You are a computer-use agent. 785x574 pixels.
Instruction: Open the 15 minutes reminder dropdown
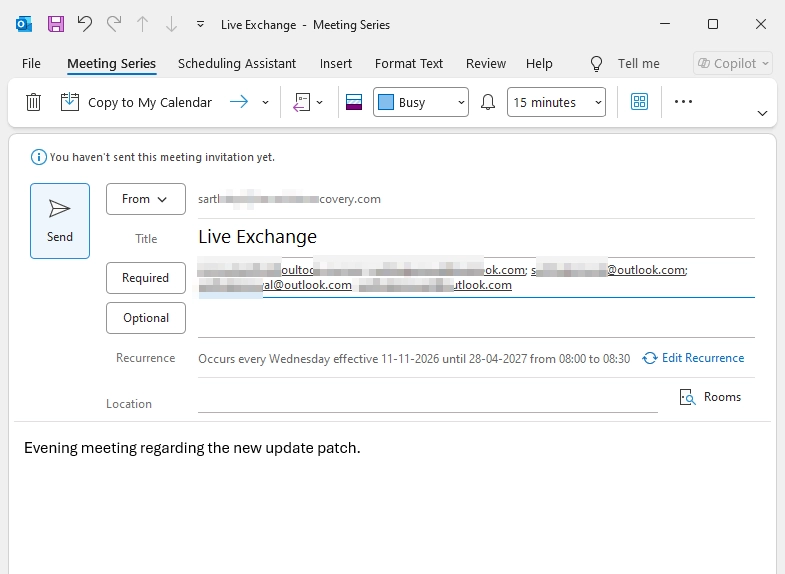point(556,102)
